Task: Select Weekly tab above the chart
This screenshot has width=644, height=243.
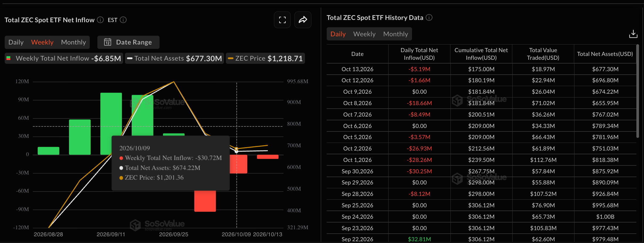Action: point(42,42)
